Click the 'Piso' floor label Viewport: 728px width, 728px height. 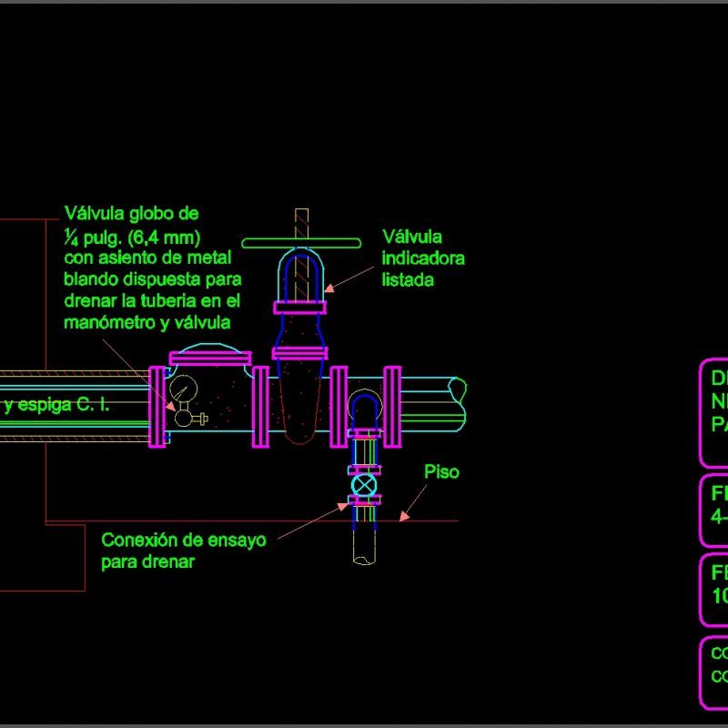443,471
